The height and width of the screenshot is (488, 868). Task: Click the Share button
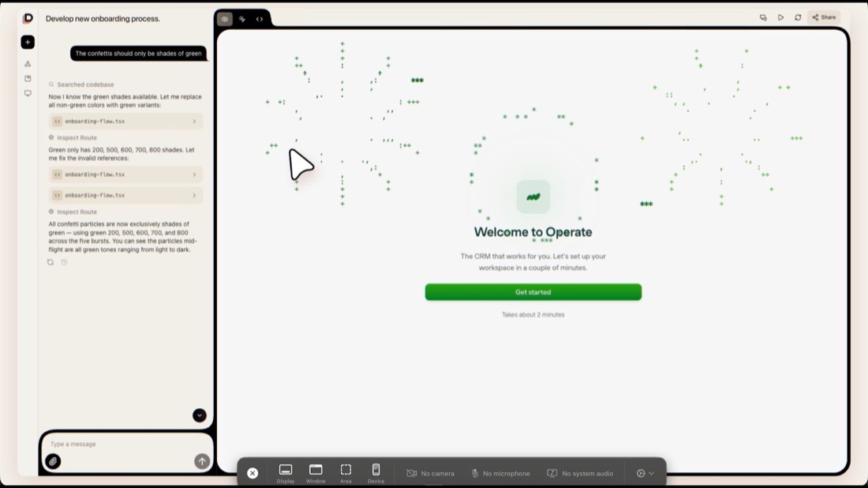click(x=824, y=17)
